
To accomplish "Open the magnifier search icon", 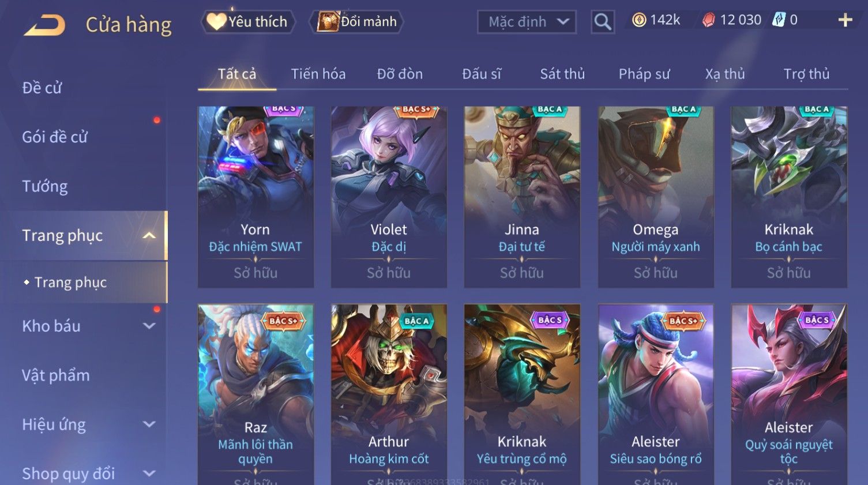I will coord(603,22).
